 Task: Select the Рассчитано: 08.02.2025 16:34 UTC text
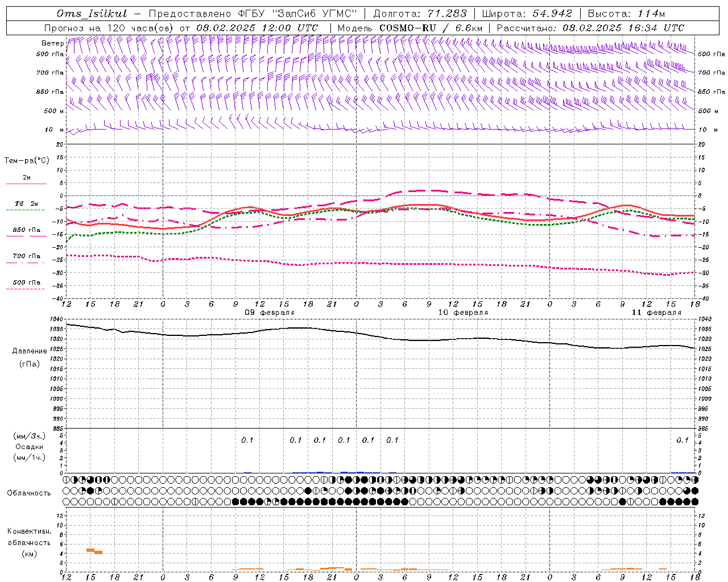590,28
